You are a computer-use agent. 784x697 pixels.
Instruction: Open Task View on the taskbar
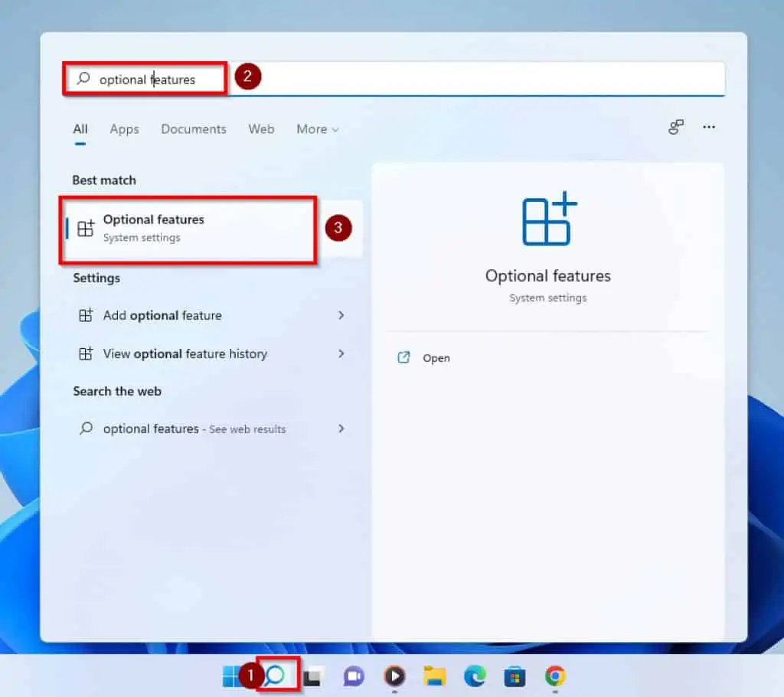point(314,676)
